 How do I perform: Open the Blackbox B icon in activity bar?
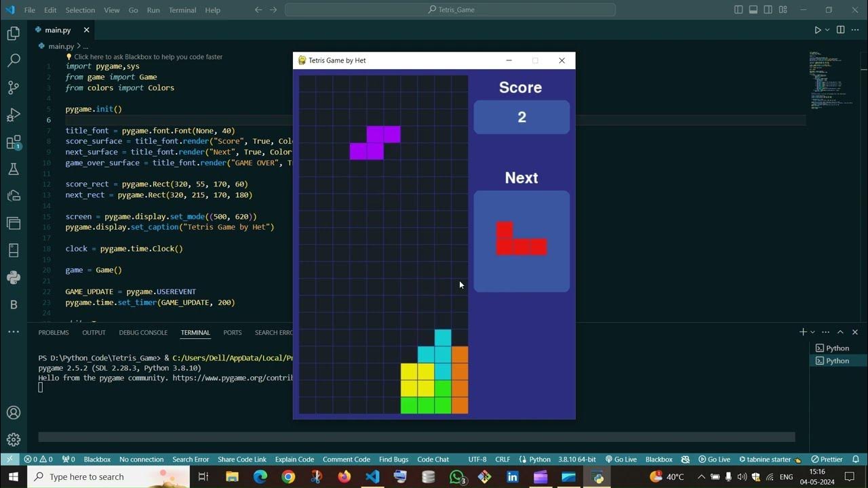tap(14, 304)
